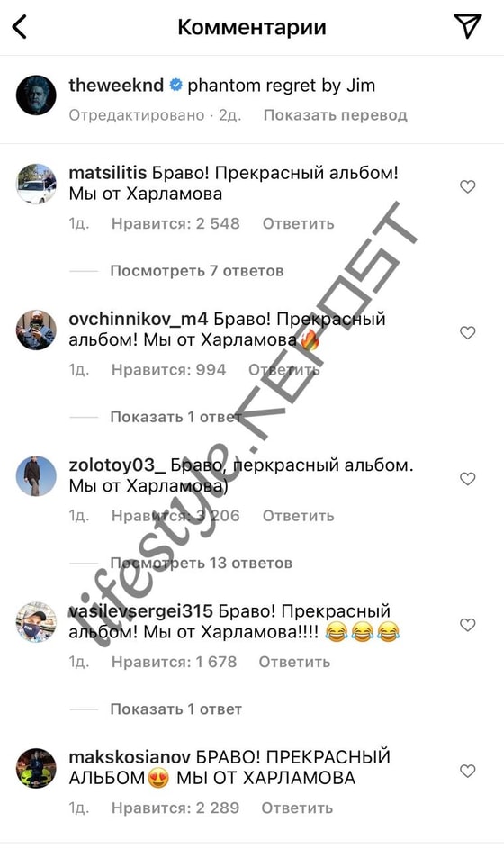Go back using the left arrow

pos(20,26)
